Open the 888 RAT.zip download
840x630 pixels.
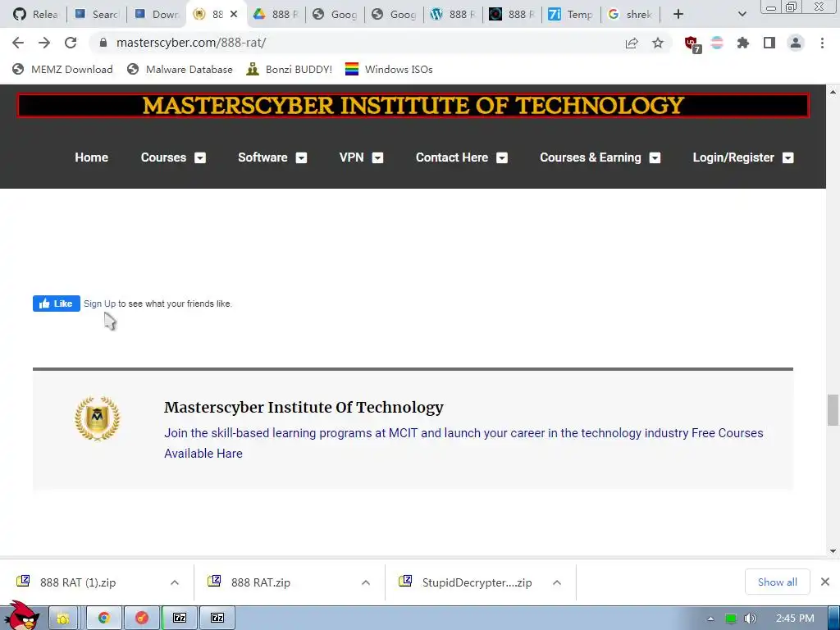260,582
